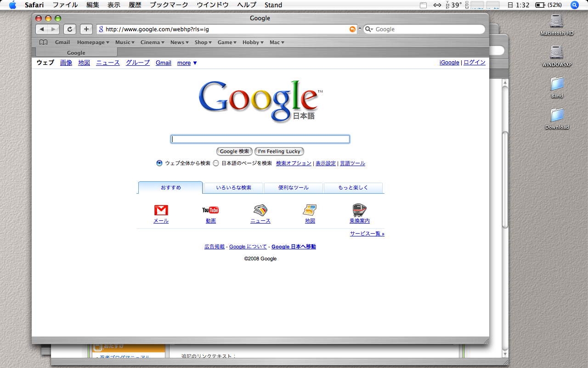Click the Safari Google search field
The width and height of the screenshot is (588, 368).
(x=424, y=29)
